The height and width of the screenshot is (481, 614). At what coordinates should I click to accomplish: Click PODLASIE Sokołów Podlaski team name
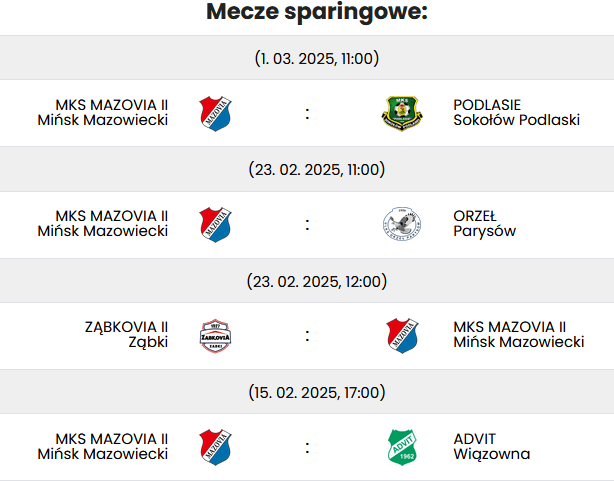(x=516, y=112)
